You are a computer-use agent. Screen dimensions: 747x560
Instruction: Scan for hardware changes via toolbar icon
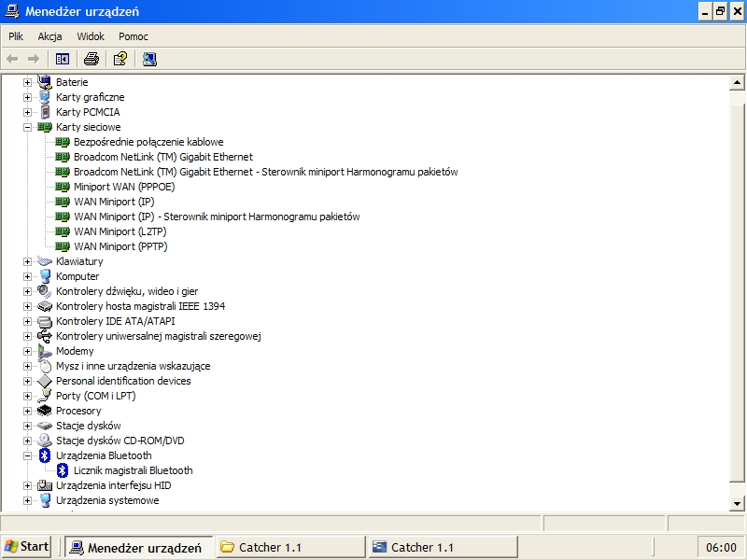(x=149, y=58)
